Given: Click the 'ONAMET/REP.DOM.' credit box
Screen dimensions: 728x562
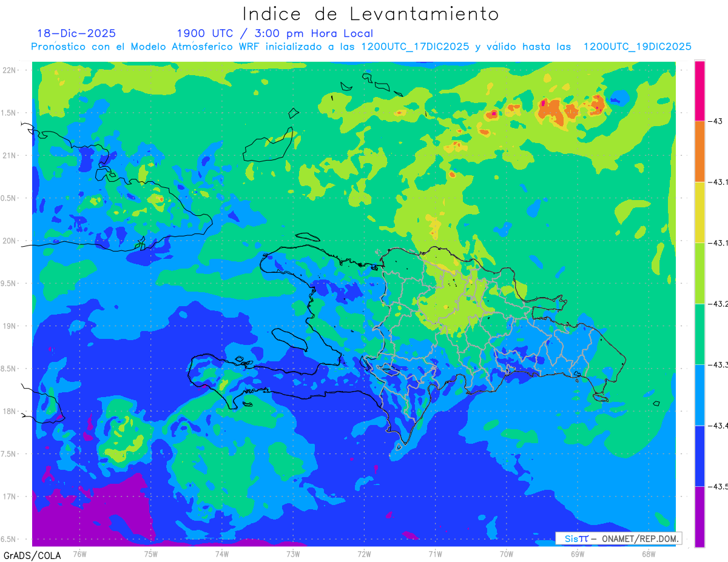Looking at the screenshot, I should (x=618, y=538).
